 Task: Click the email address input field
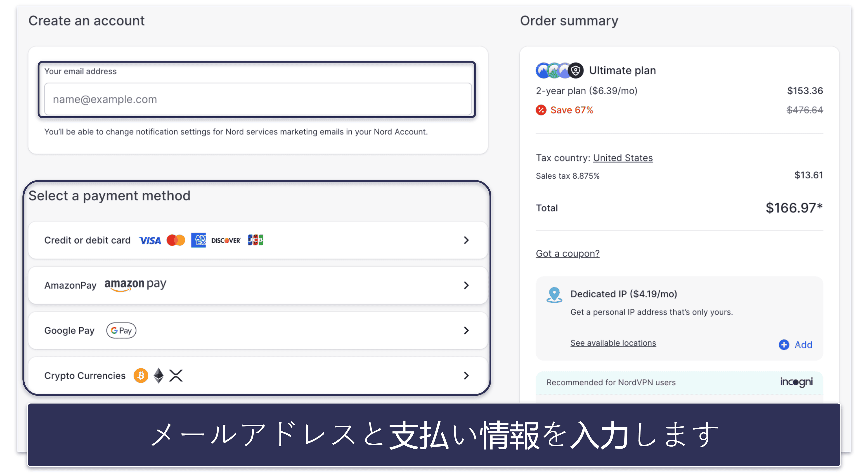(x=258, y=99)
